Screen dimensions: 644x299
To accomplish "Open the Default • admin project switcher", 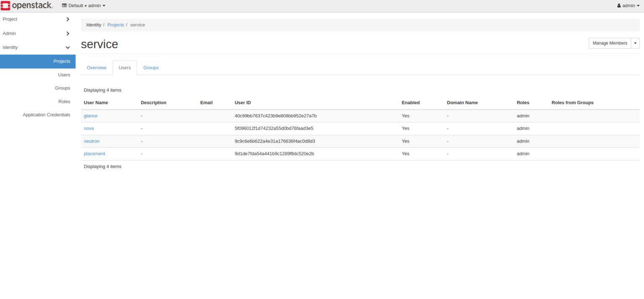I will (x=84, y=6).
